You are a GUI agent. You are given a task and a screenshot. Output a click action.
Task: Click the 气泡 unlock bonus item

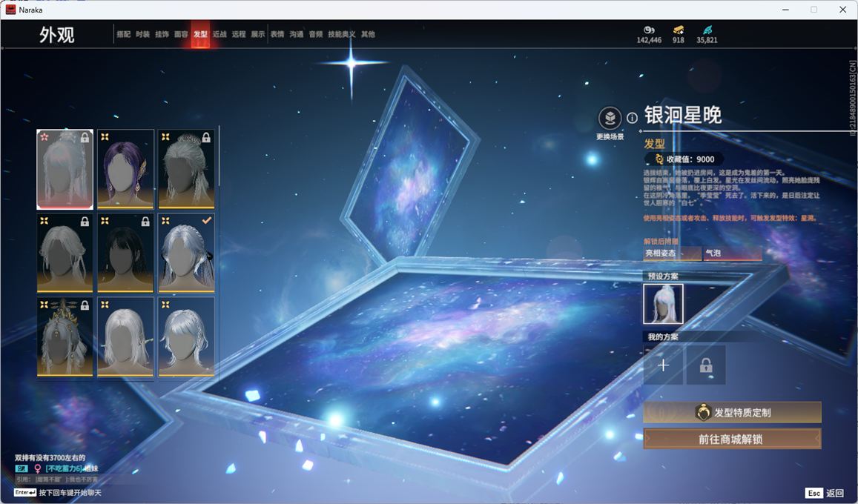click(x=732, y=253)
